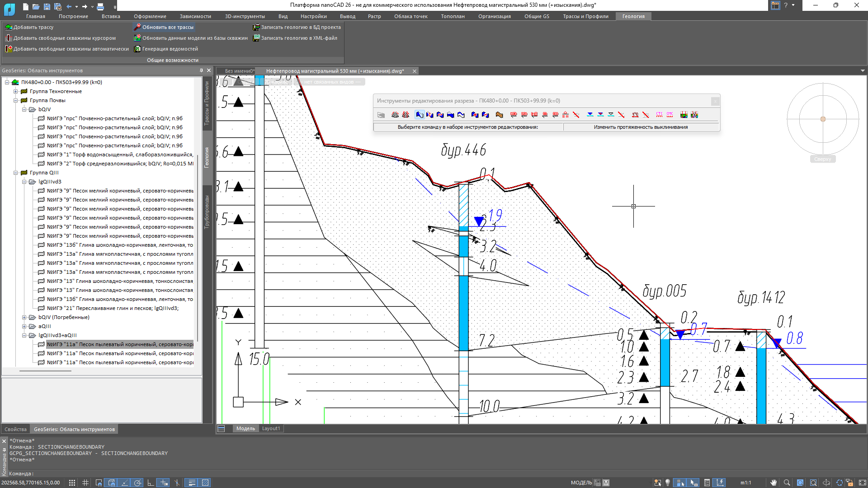Expand the 'aQIII' tree folder

[x=24, y=326]
